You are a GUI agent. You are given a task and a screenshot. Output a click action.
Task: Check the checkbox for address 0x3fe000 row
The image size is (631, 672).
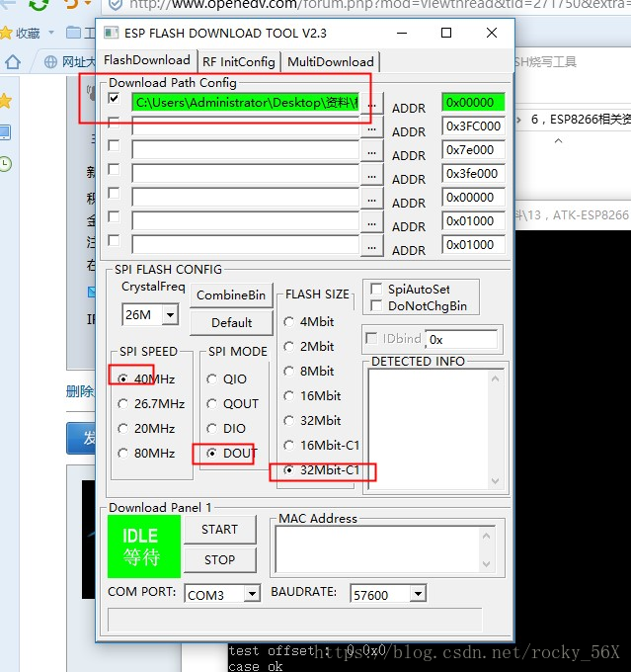pyautogui.click(x=114, y=169)
